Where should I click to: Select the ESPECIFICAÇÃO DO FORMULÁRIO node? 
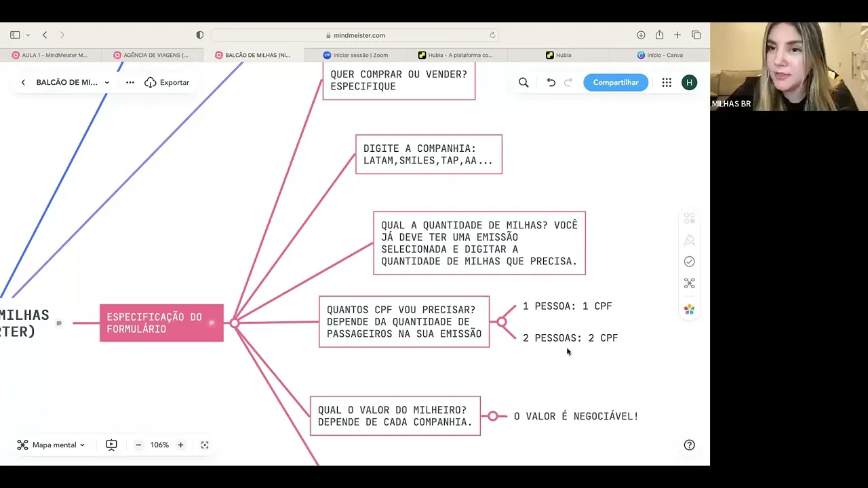pyautogui.click(x=161, y=323)
